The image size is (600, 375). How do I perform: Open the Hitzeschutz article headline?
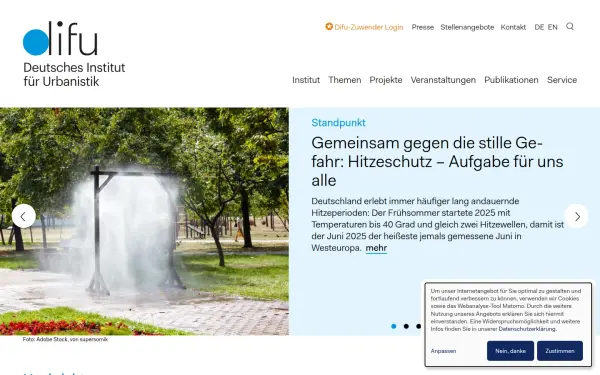tap(437, 161)
